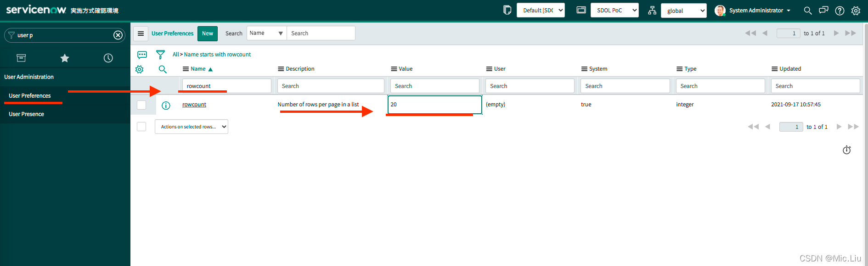Go to last page at top
Viewport: 868px width, 266px height.
pyautogui.click(x=851, y=33)
